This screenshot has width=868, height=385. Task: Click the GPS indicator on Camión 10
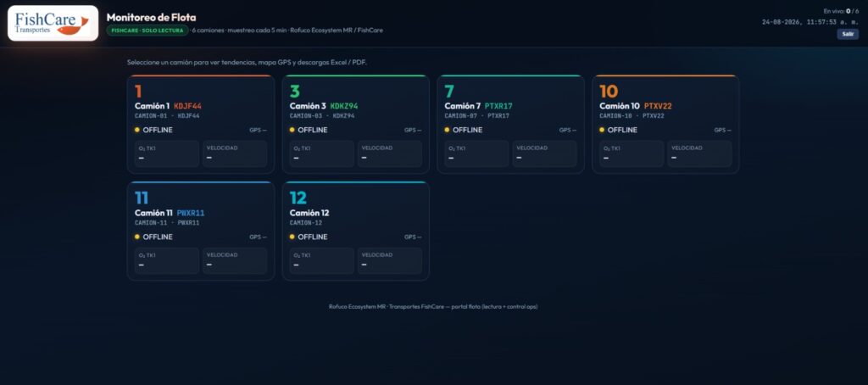click(723, 131)
